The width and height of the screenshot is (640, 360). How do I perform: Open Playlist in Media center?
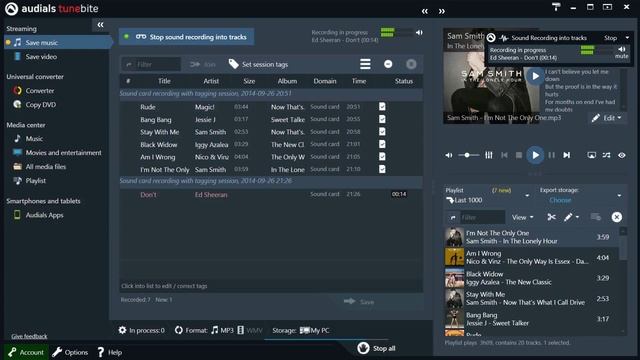tap(36, 180)
